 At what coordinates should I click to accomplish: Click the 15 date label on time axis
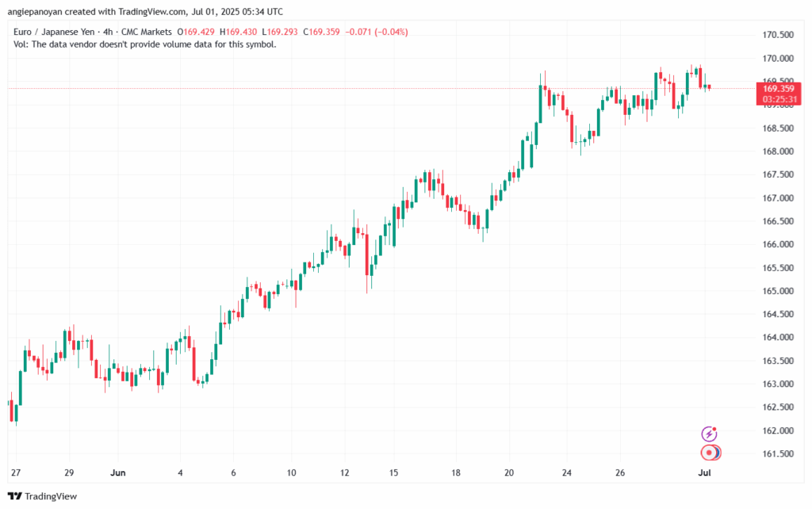coord(393,473)
